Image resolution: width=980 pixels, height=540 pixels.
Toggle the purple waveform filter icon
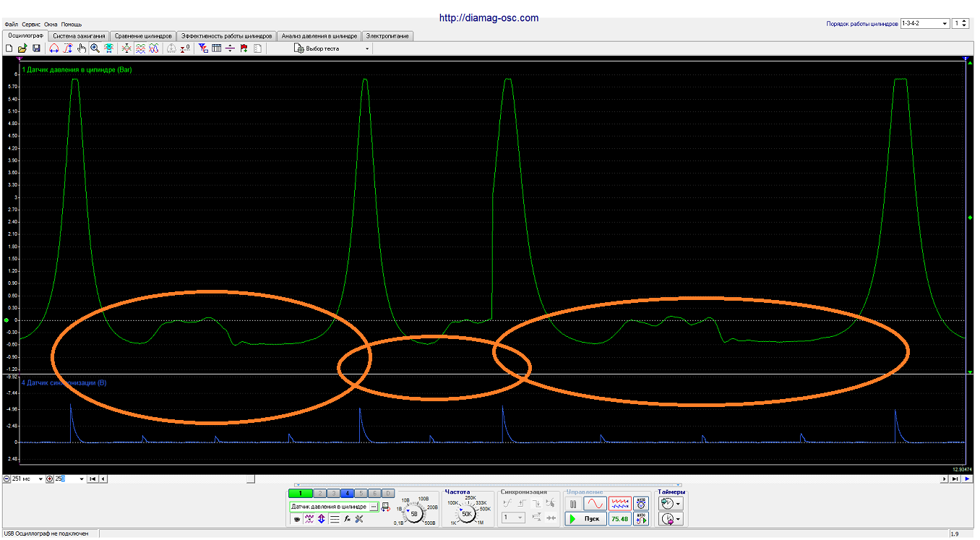pos(309,519)
